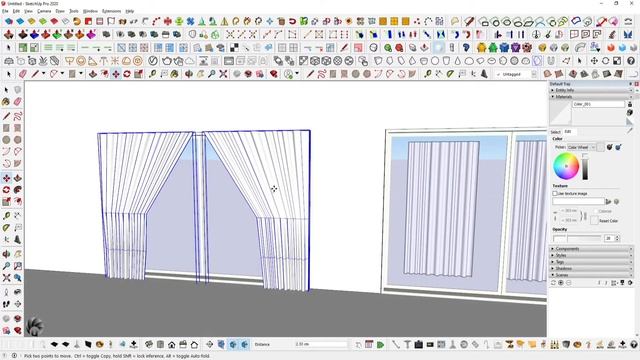Click the teapot render icon
Viewport: 640px width, 360px height.
(167, 61)
